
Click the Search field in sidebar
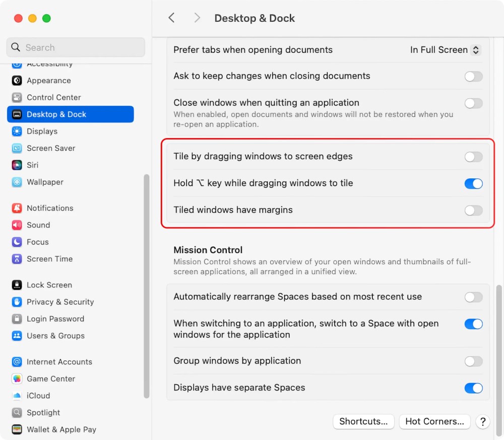(x=76, y=47)
